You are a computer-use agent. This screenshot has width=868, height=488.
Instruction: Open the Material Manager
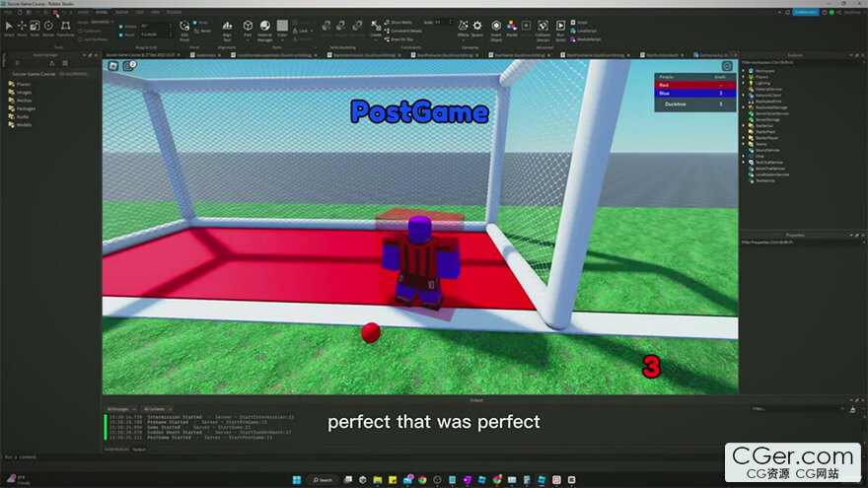(264, 29)
